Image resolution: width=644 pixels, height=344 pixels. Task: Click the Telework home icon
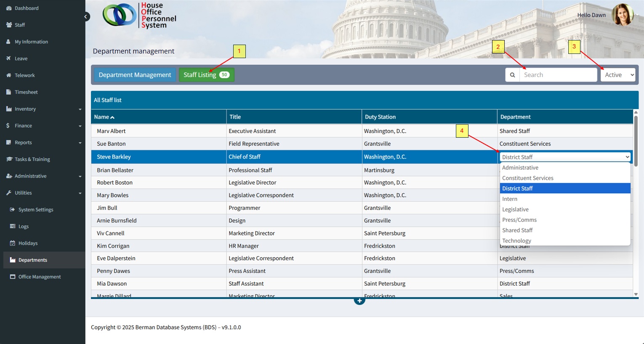tap(9, 75)
